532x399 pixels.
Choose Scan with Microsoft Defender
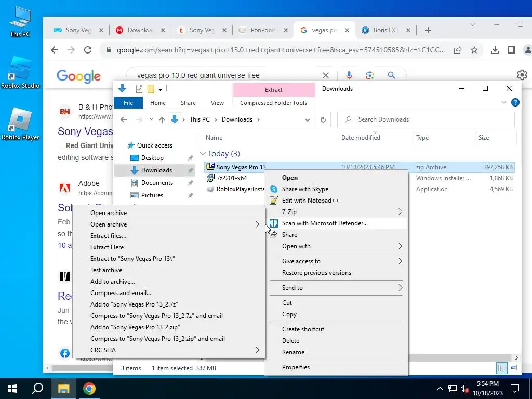pos(325,223)
